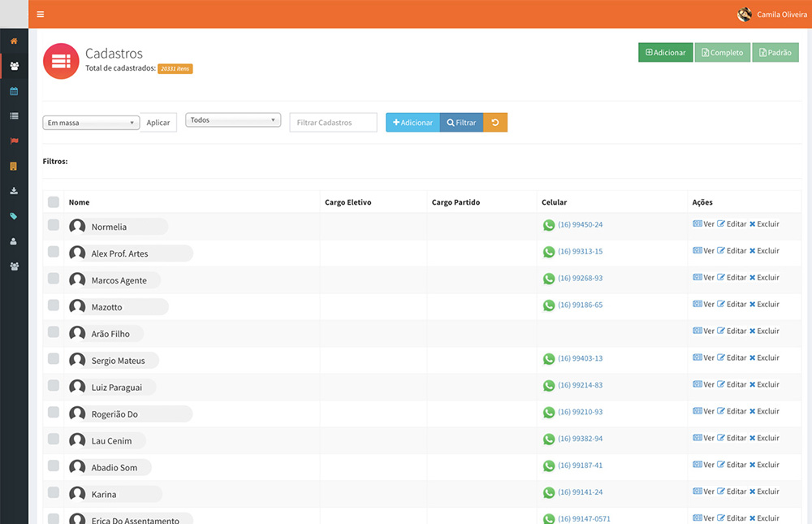
Task: Open the calendar icon in the sidebar
Action: (14, 91)
